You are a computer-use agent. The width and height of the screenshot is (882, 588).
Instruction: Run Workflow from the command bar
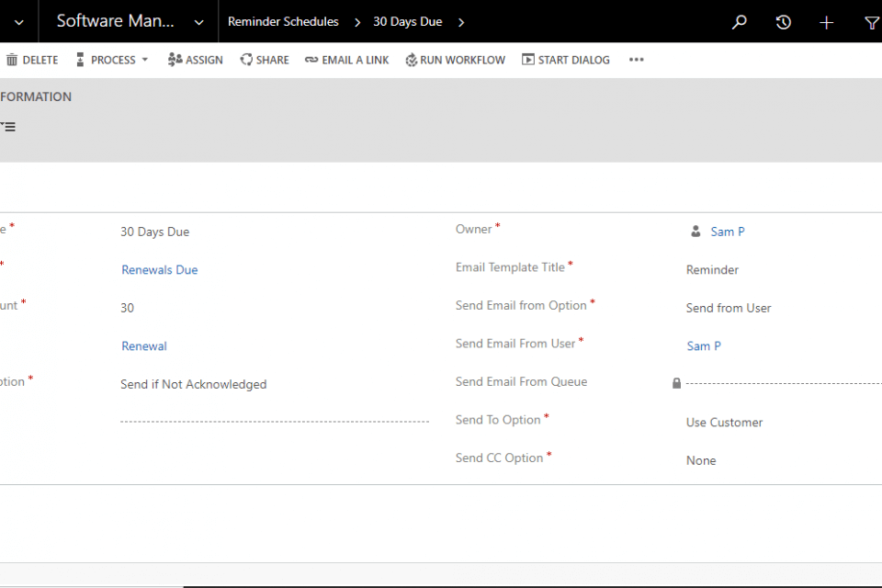click(455, 60)
